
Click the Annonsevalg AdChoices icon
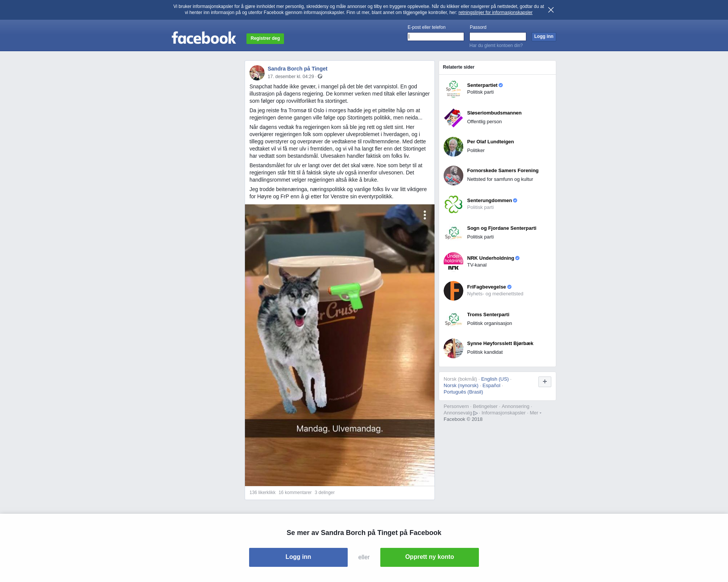pos(475,413)
